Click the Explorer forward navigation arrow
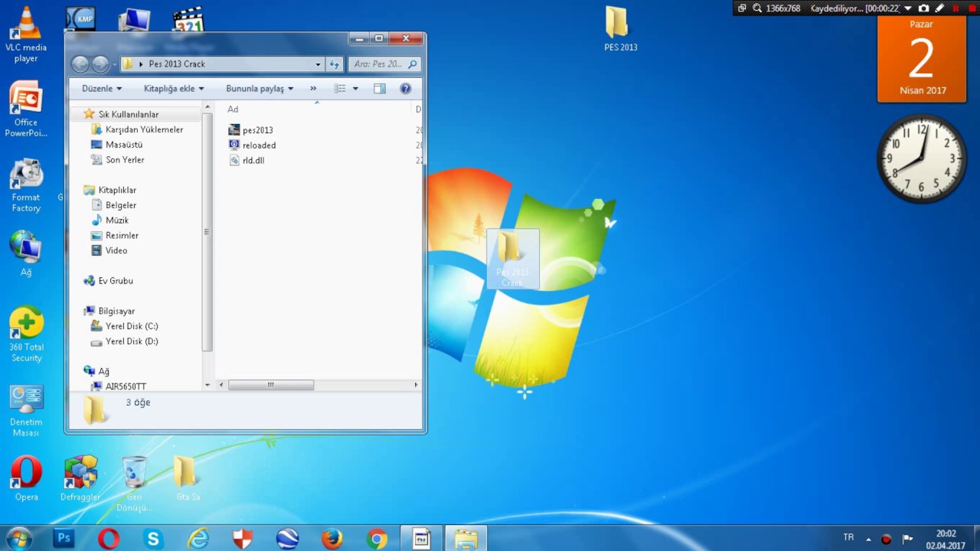980x551 pixels. (100, 64)
